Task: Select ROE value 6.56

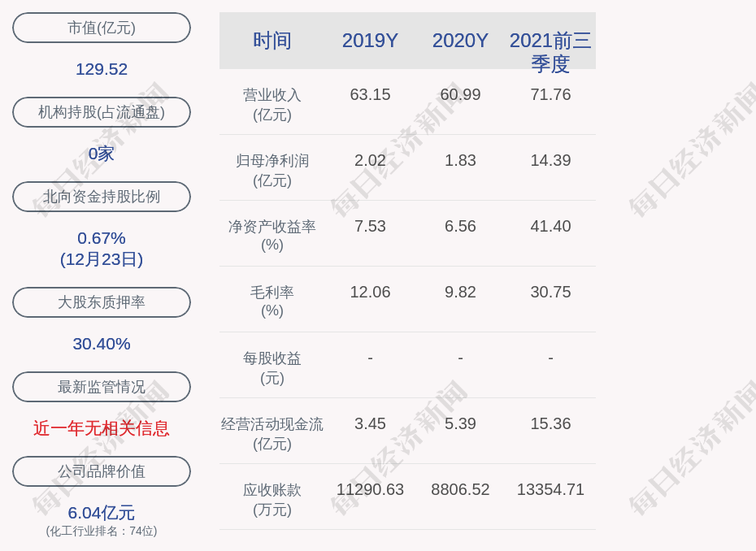Action: click(x=460, y=226)
